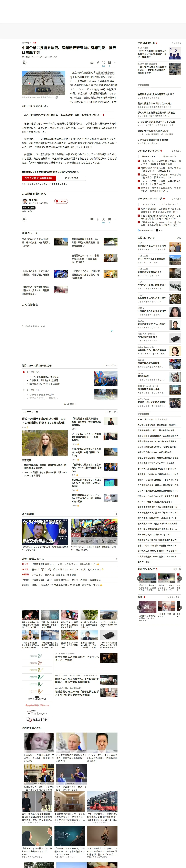Open ニュースの要点へ link

110,366
